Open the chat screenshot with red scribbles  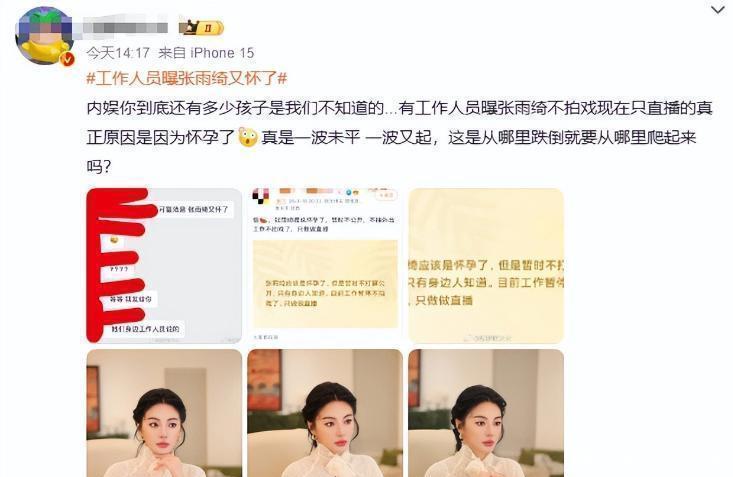[x=164, y=266]
